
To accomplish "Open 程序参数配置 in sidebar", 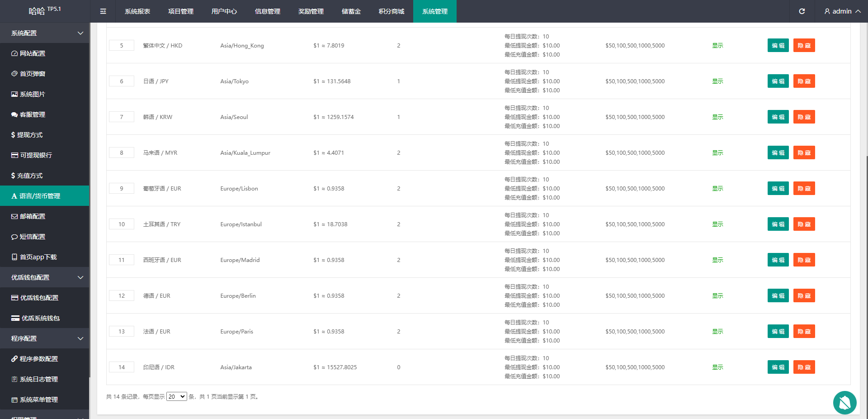I will pos(39,359).
